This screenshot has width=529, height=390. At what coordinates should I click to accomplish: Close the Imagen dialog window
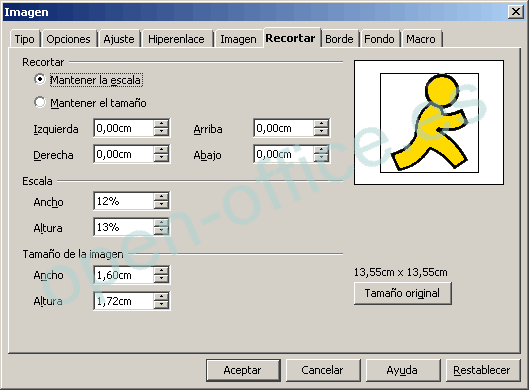point(516,12)
